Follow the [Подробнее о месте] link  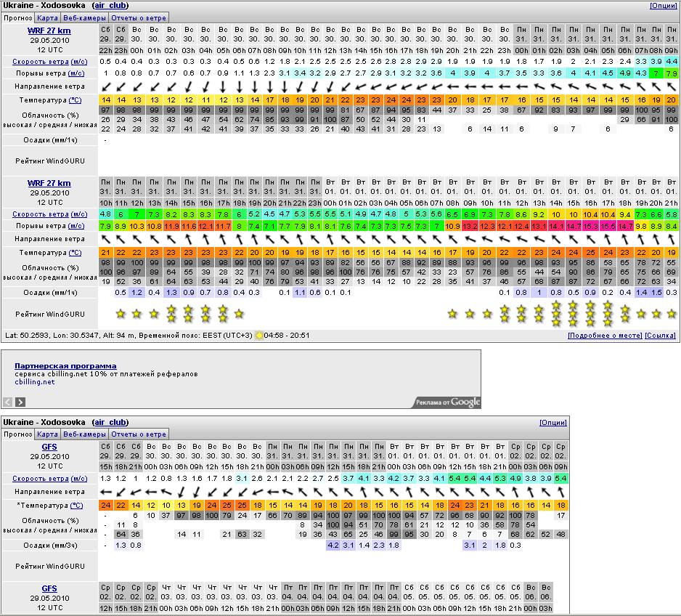click(x=604, y=336)
